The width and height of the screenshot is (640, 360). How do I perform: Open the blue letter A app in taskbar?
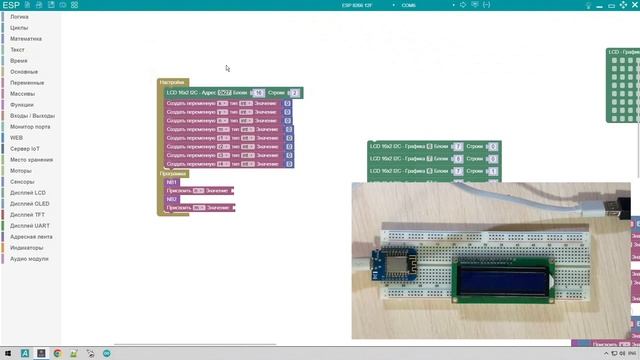pos(25,353)
